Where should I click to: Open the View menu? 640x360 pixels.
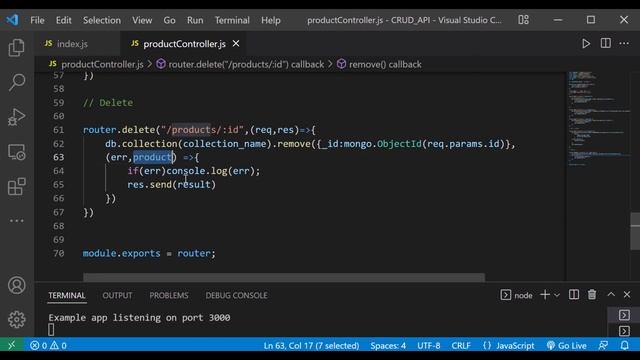(x=142, y=20)
